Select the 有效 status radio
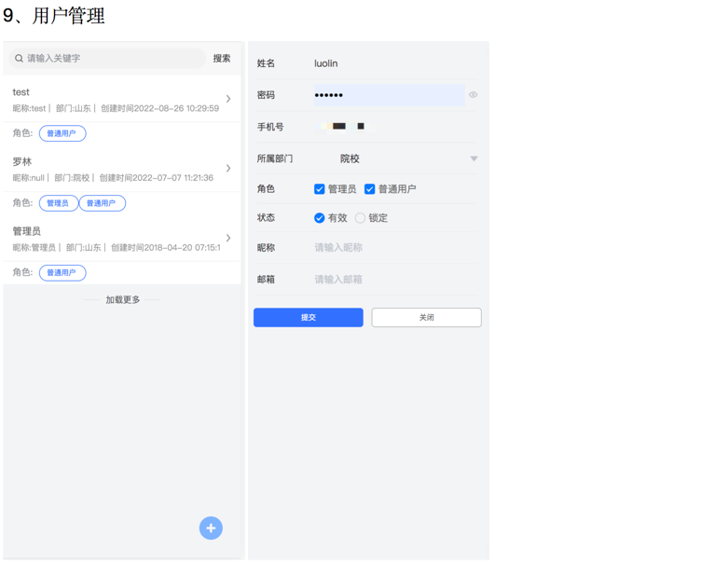728x564 pixels. (320, 218)
